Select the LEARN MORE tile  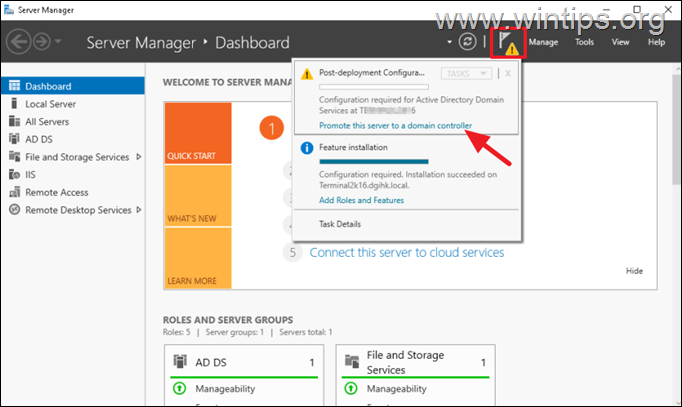tap(198, 258)
